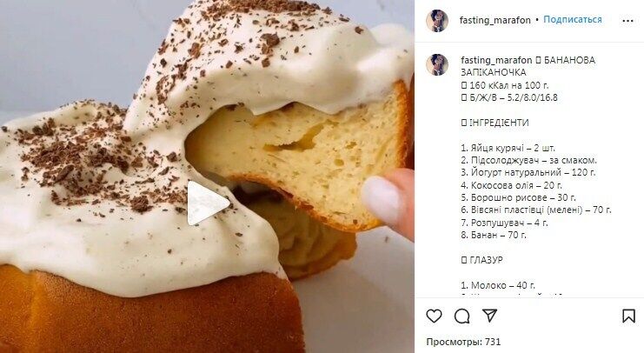
Task: Open the avatar beside the caption
Action: click(x=437, y=64)
